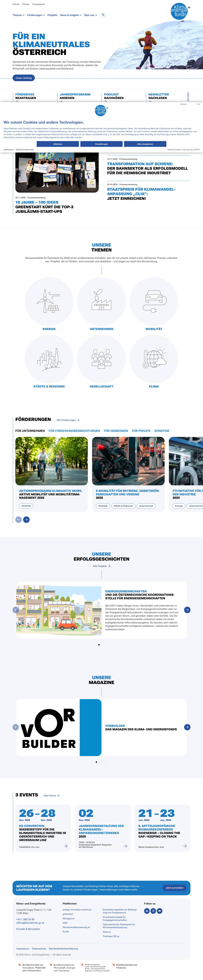Open Greenstart kürt die Top-3 news image

point(57,173)
